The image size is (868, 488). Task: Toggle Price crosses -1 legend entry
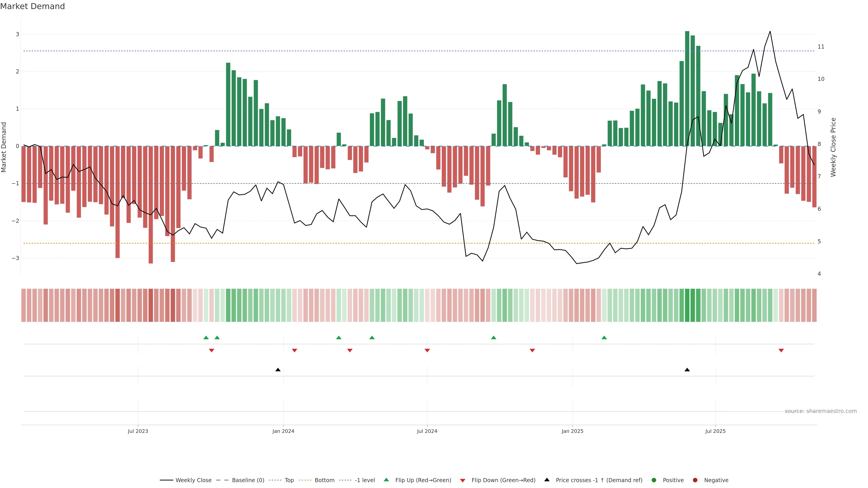(599, 480)
